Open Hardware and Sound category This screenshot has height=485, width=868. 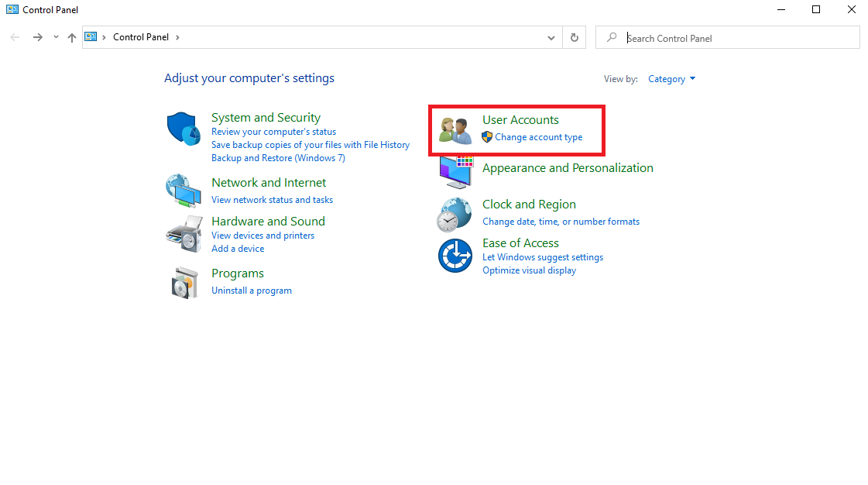pyautogui.click(x=268, y=222)
